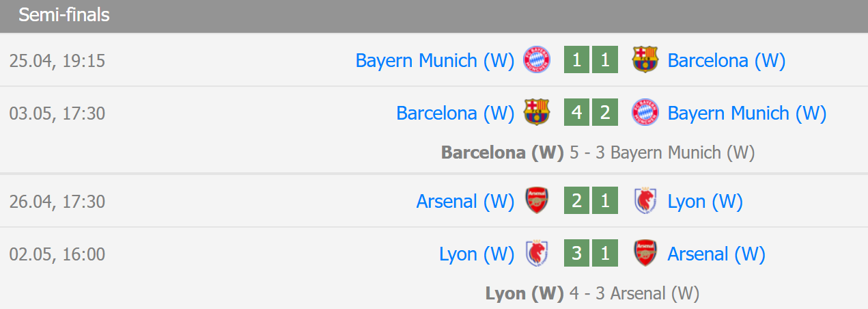
Task: Click Lyon crest in 26.04 match row
Action: [x=645, y=201]
